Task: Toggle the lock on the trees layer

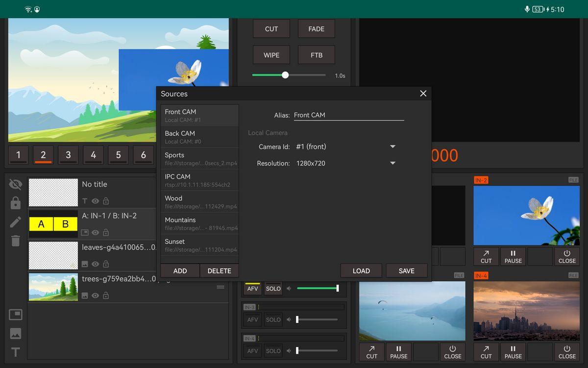Action: click(106, 295)
